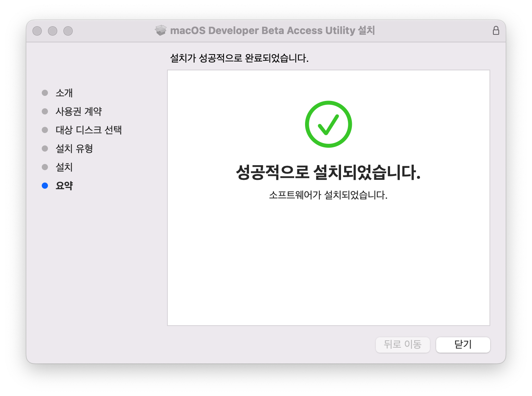Screen dimensions: 532x396
Task: Click the 성공적으로 설치되었습니다. heading
Action: (328, 172)
